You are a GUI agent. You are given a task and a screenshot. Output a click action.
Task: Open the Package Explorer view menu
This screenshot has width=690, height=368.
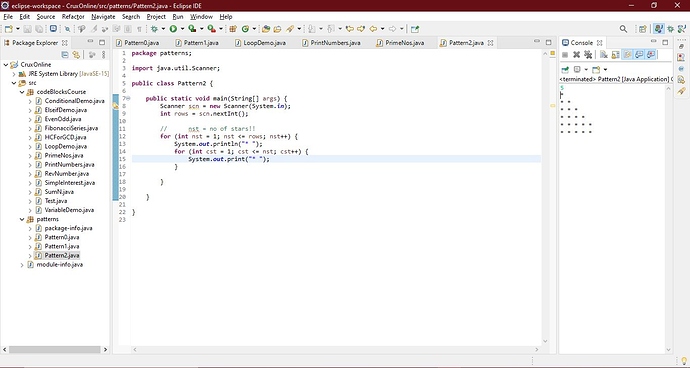point(103,55)
